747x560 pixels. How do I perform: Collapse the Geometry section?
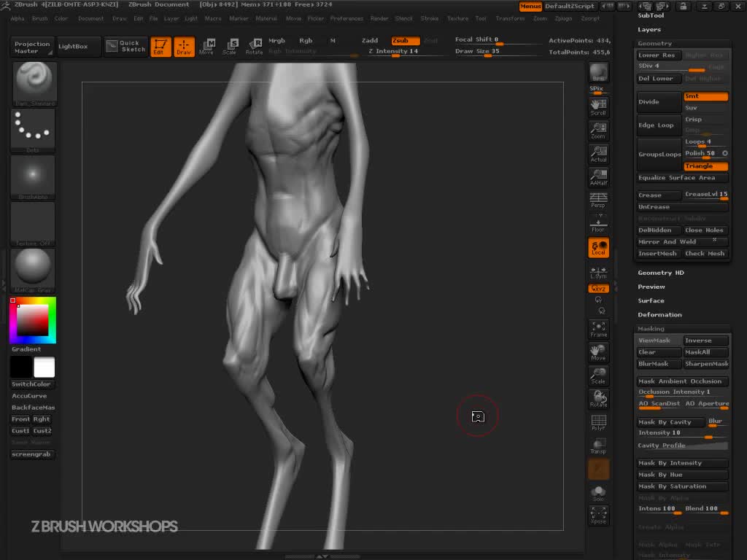[654, 43]
